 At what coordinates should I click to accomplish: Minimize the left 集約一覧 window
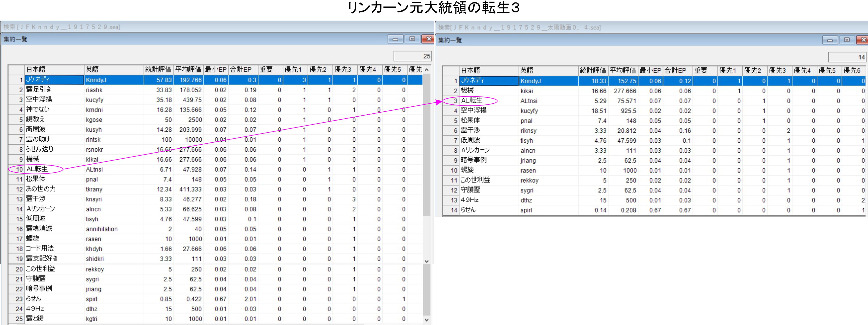point(395,39)
